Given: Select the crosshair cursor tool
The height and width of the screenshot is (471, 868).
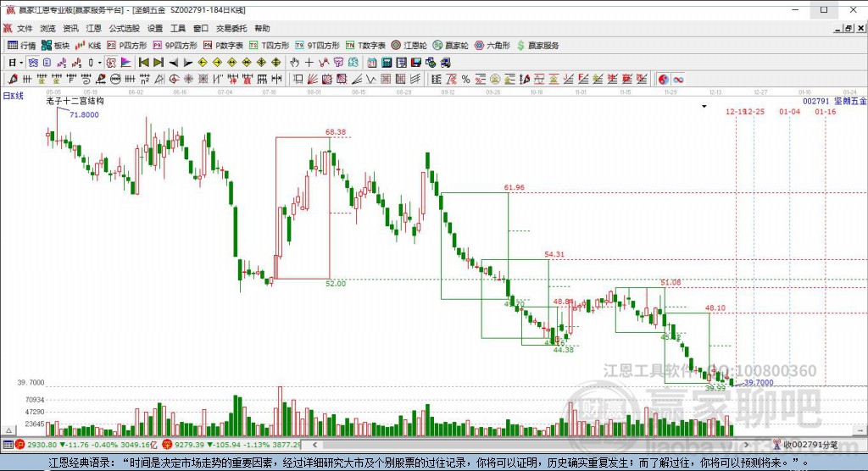Looking at the screenshot, I should [x=309, y=63].
